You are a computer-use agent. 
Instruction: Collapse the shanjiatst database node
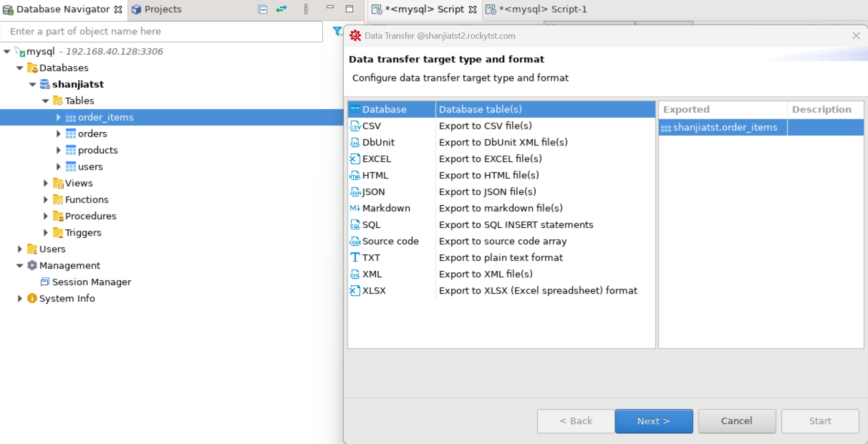[x=32, y=85]
